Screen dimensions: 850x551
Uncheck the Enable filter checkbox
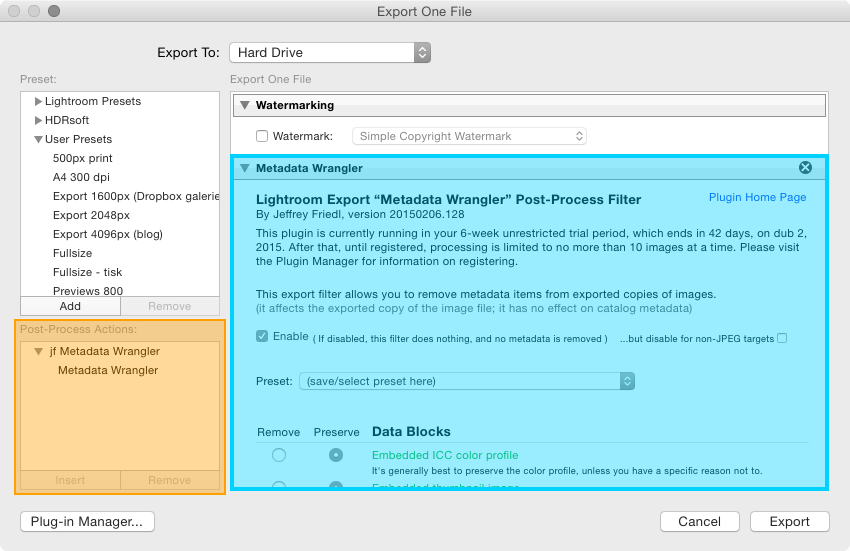pyautogui.click(x=262, y=336)
